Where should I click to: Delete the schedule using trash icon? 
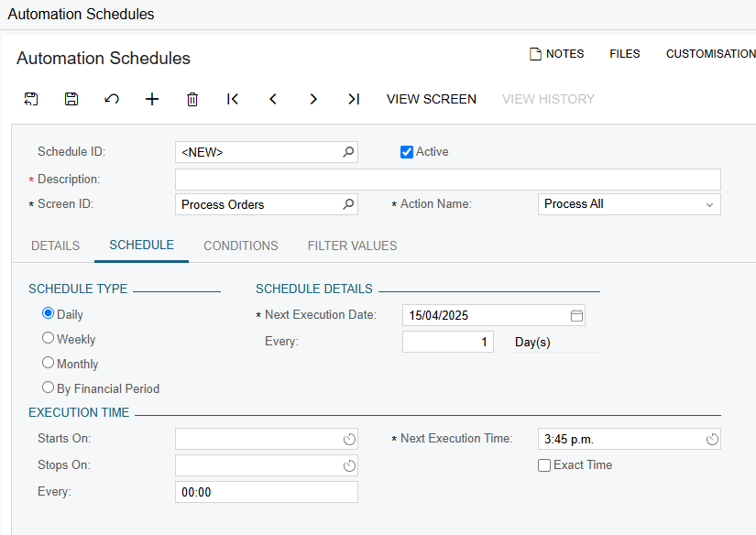192,99
